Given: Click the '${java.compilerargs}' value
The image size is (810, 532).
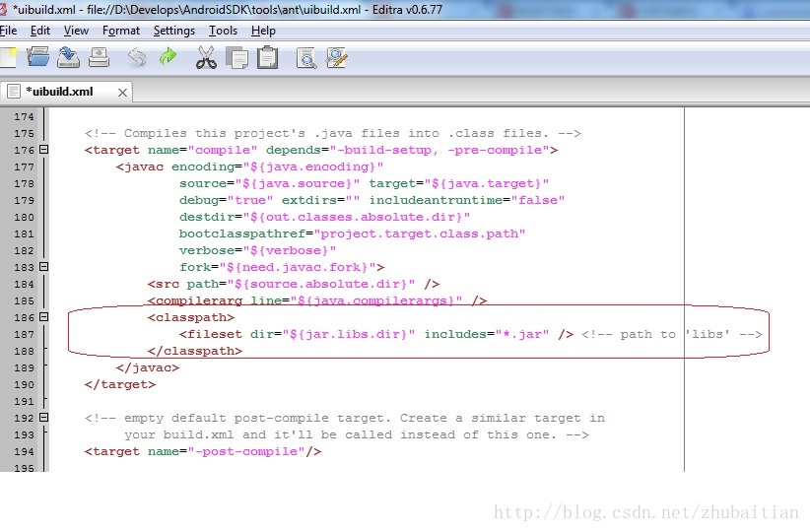Looking at the screenshot, I should tap(376, 300).
